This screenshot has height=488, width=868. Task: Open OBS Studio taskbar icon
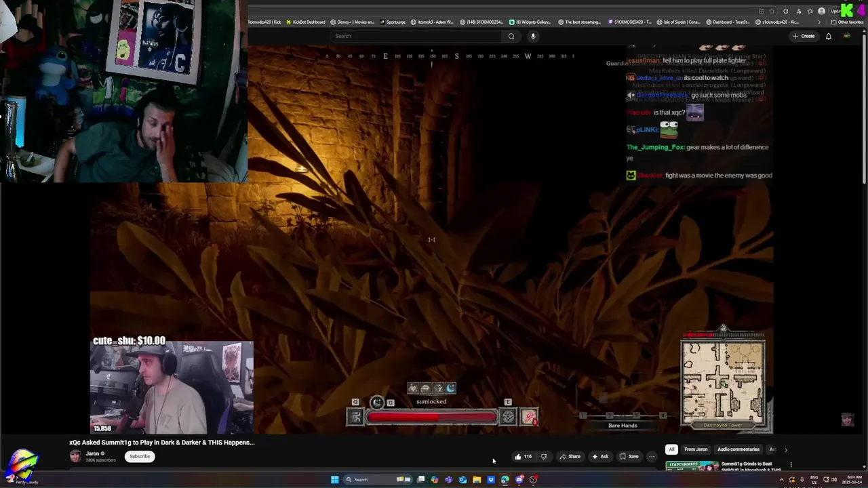pyautogui.click(x=534, y=480)
